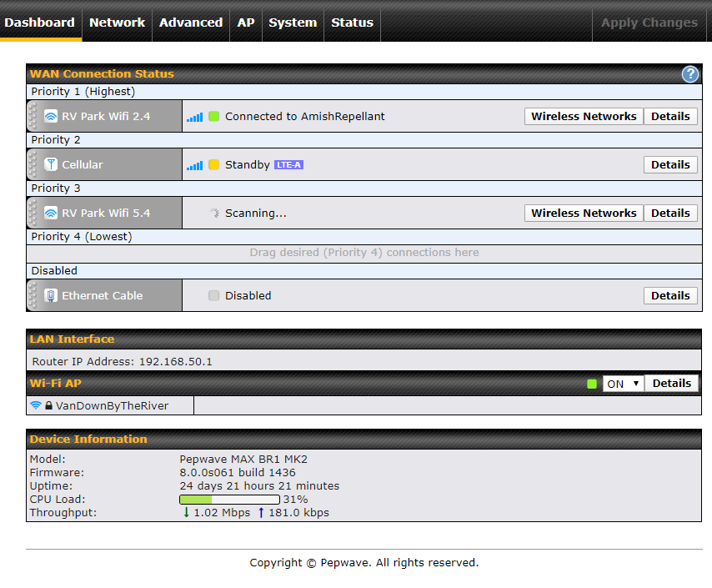The width and height of the screenshot is (712, 588).
Task: Click the 'Scanning...' status text
Action: pyautogui.click(x=256, y=214)
